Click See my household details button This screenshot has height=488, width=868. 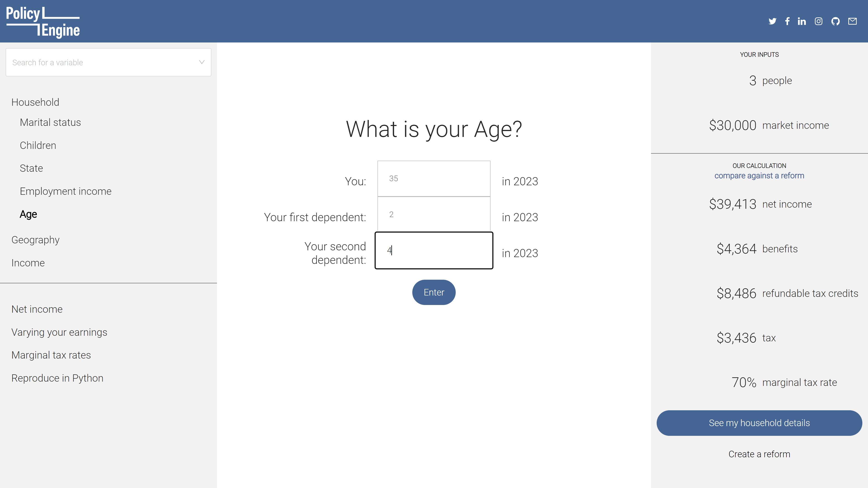pyautogui.click(x=759, y=423)
